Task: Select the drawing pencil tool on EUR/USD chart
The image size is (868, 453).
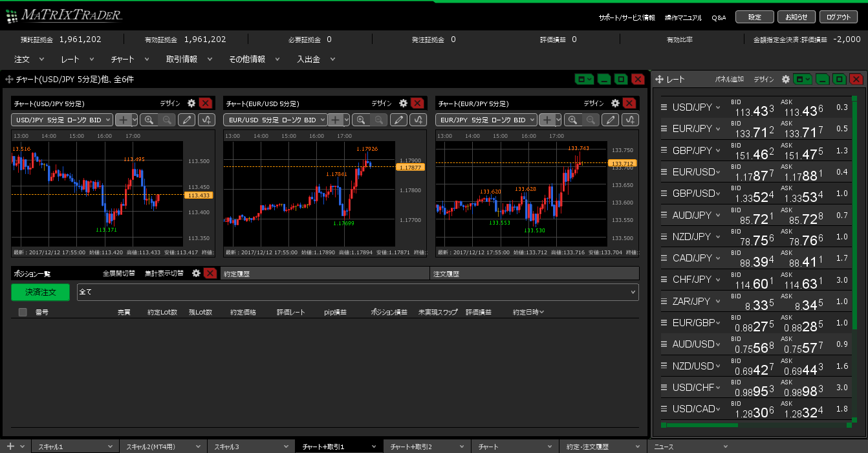Action: (x=399, y=120)
